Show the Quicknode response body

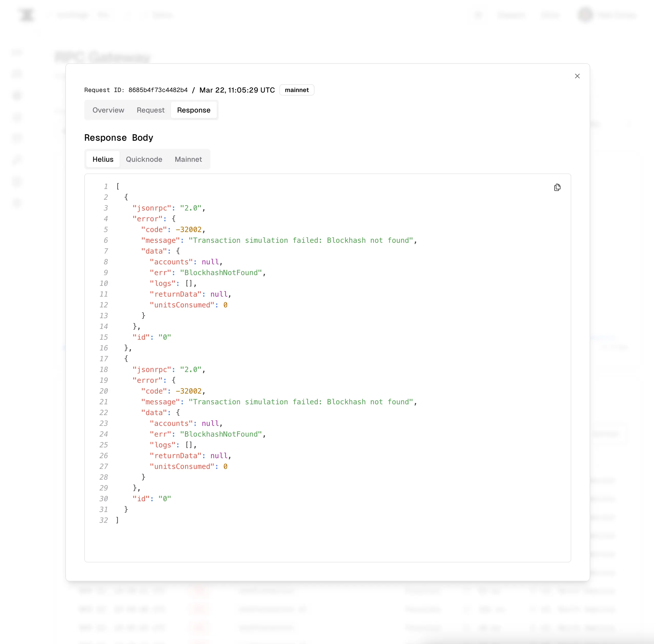pos(144,159)
